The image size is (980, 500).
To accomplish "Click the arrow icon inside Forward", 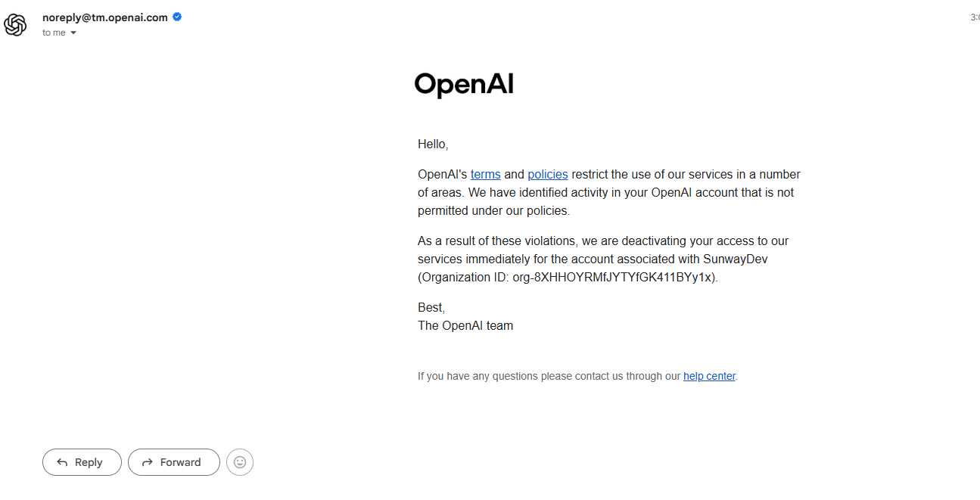I will click(147, 462).
